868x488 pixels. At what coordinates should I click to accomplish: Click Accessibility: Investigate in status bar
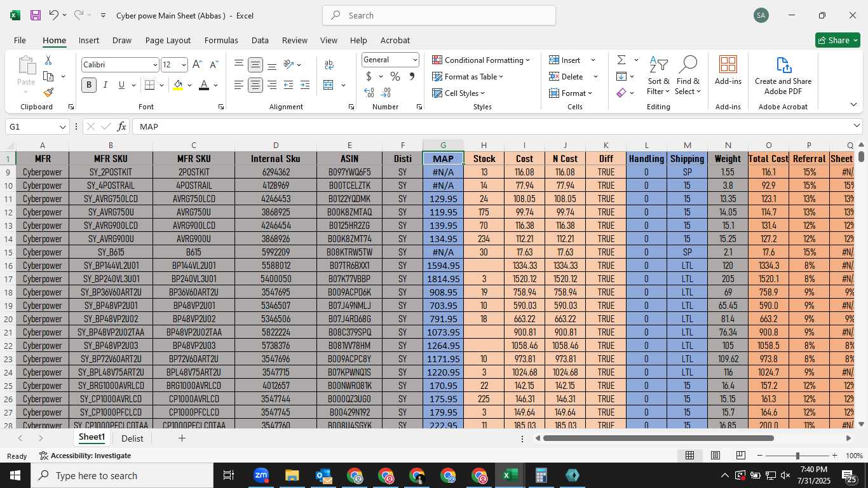click(x=85, y=456)
